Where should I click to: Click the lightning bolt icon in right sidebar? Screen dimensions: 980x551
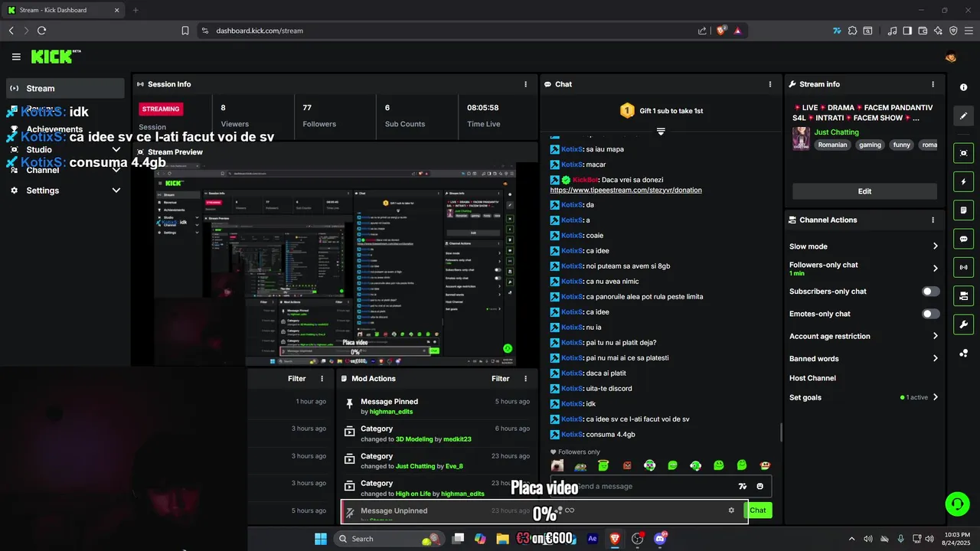coord(964,182)
